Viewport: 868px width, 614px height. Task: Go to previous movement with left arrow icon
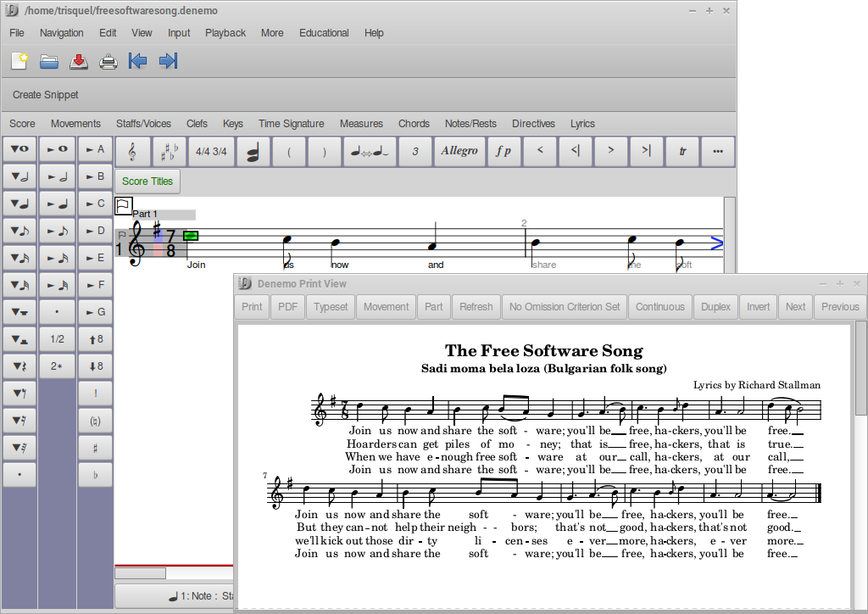pos(138,61)
